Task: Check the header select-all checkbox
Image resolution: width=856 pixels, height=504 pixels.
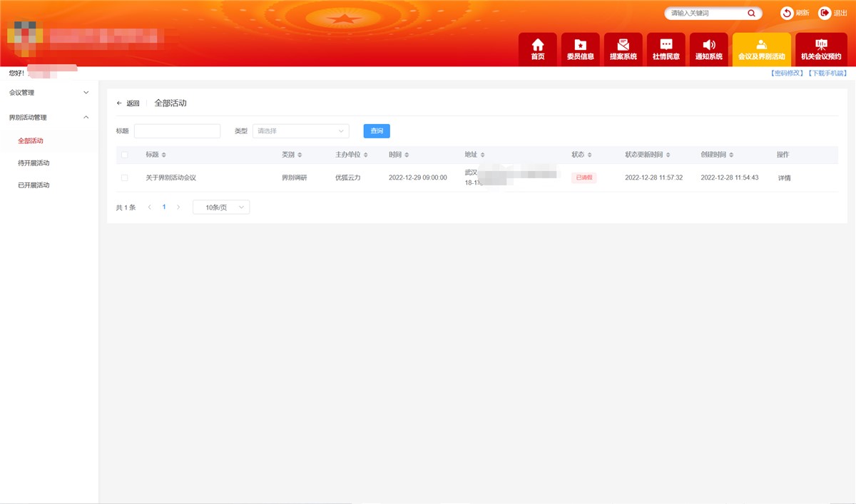Action: 124,155
